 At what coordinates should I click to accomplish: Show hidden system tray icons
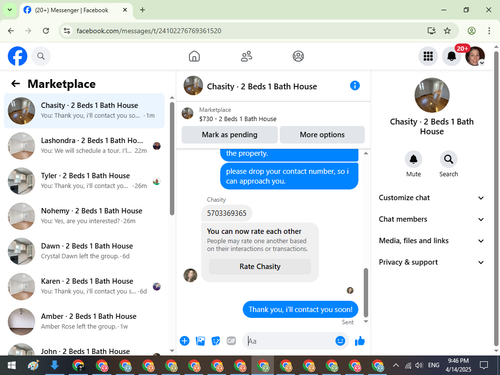tap(396, 365)
